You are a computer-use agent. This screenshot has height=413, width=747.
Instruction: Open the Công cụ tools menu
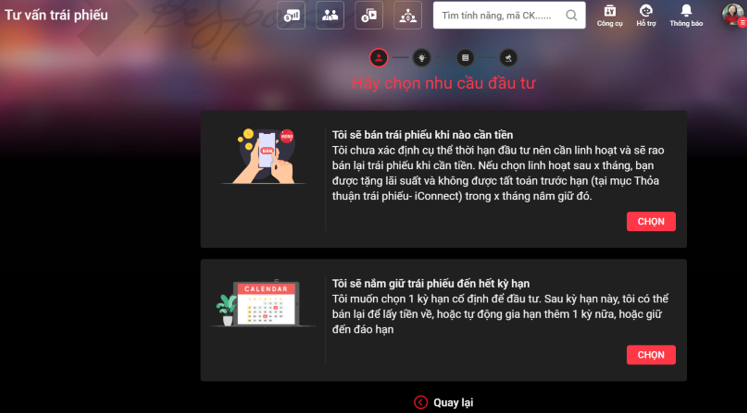pos(609,16)
